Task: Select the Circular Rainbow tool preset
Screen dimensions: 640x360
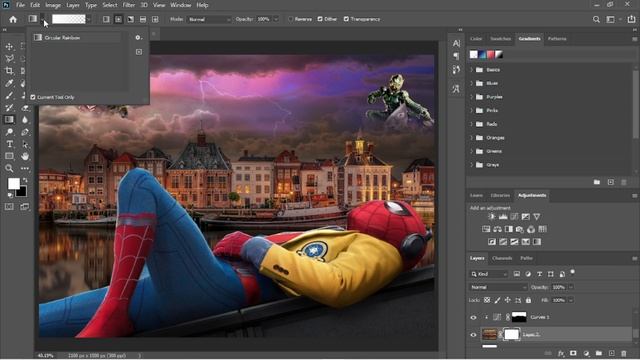Action: pyautogui.click(x=77, y=38)
